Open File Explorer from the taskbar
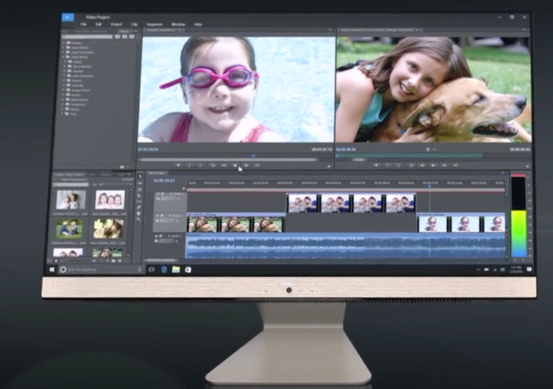This screenshot has height=389, width=553. tap(176, 269)
